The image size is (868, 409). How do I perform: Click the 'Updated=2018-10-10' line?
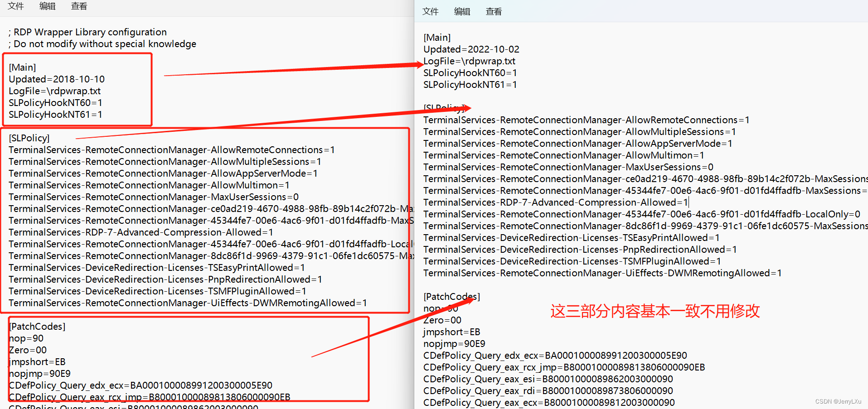coord(57,79)
